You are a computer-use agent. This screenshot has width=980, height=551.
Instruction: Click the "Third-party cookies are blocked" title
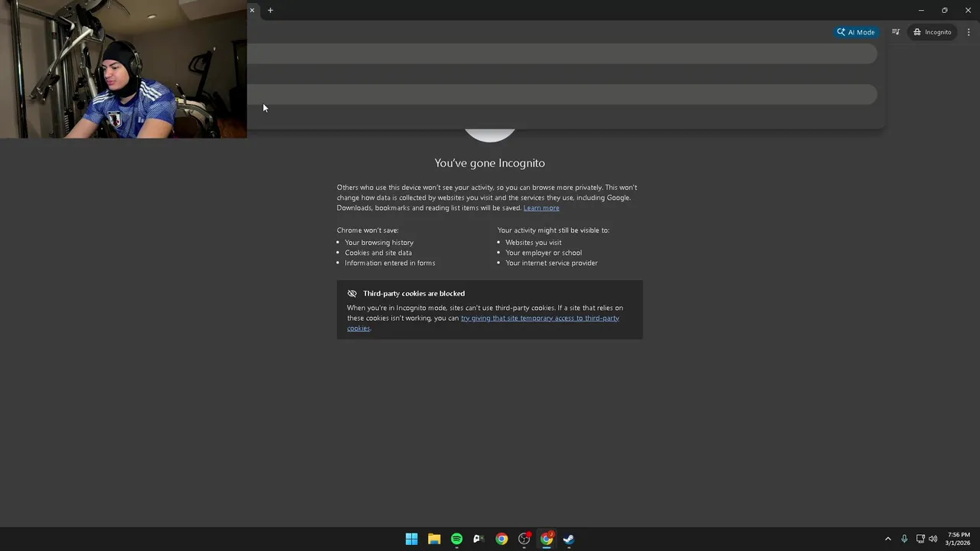point(413,294)
